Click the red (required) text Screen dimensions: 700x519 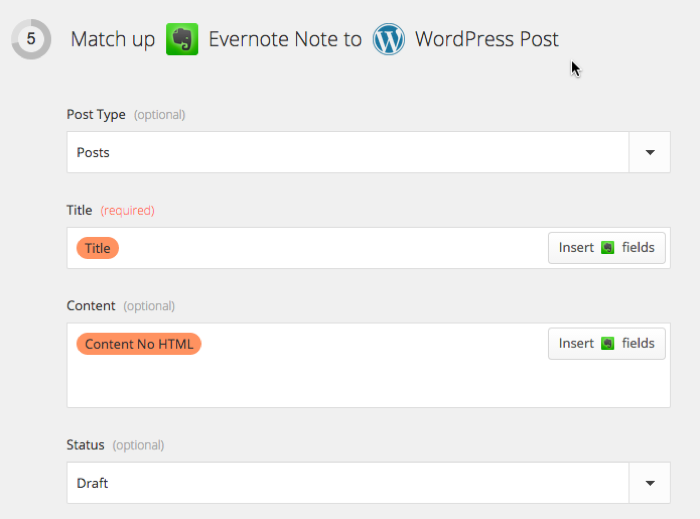coord(127,210)
